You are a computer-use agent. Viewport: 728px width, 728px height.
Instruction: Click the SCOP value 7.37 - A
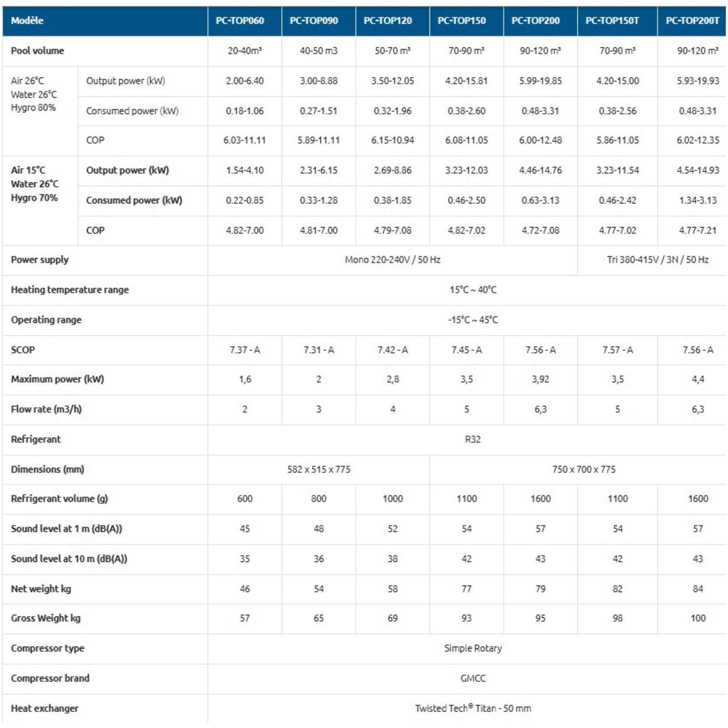point(245,350)
